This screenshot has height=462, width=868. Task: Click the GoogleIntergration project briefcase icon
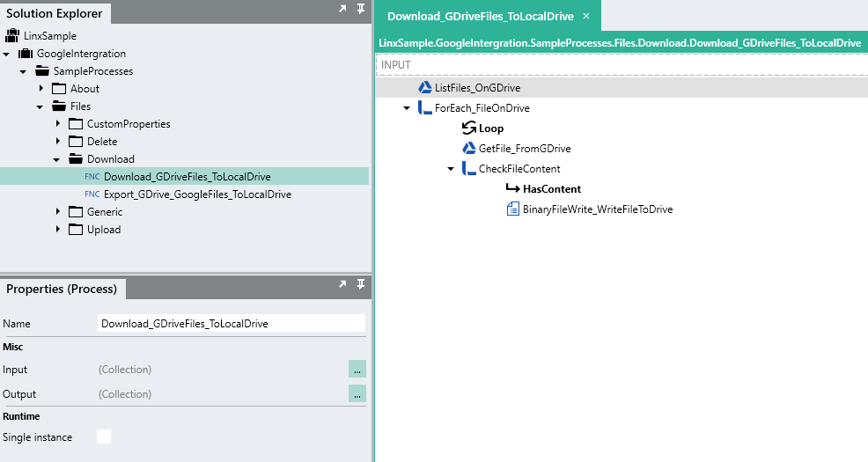pos(26,54)
